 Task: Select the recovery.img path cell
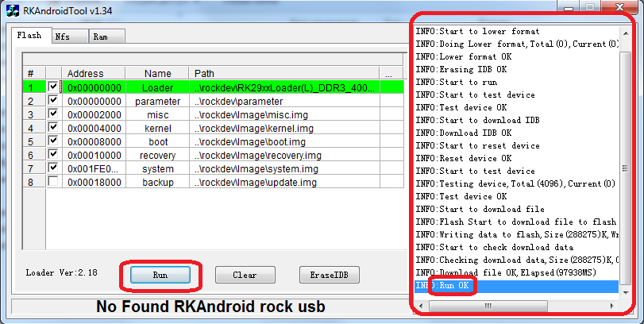coord(284,155)
